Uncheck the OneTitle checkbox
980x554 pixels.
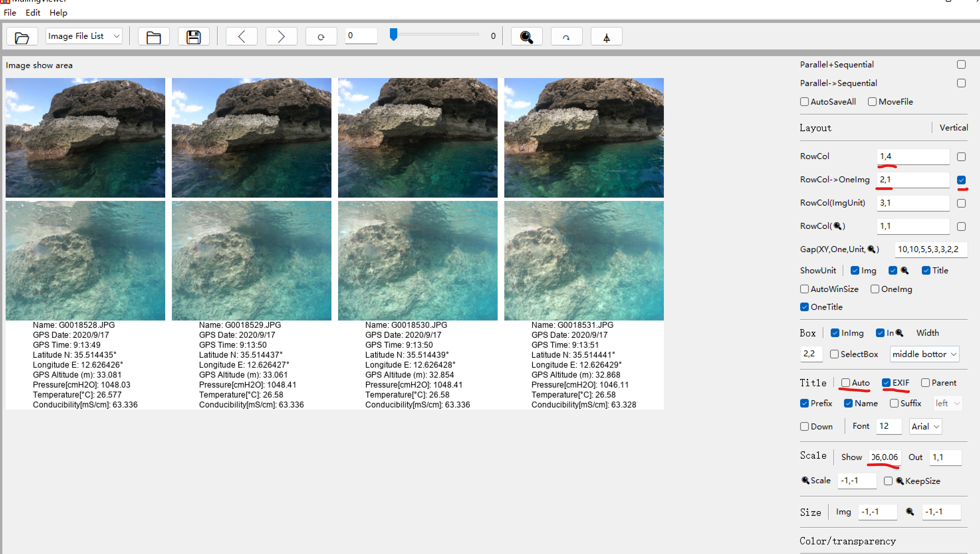[804, 307]
